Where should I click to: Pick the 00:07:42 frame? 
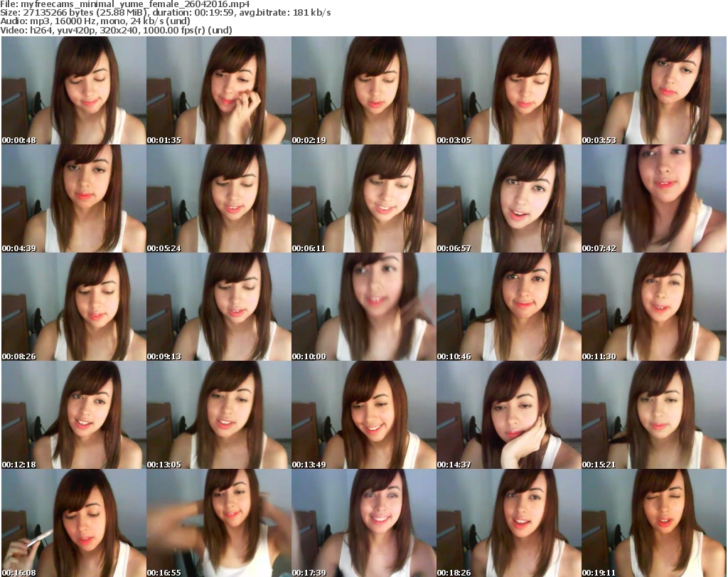[x=654, y=198]
